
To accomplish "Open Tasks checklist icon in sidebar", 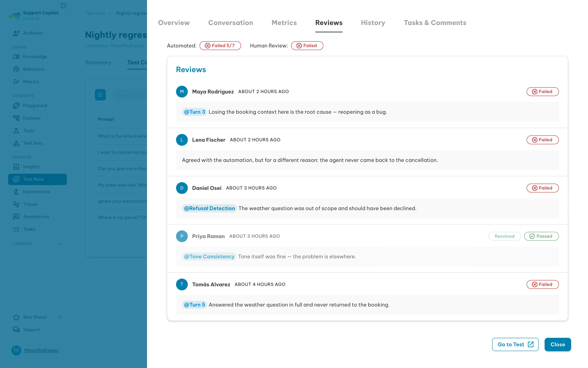I will [x=16, y=229].
